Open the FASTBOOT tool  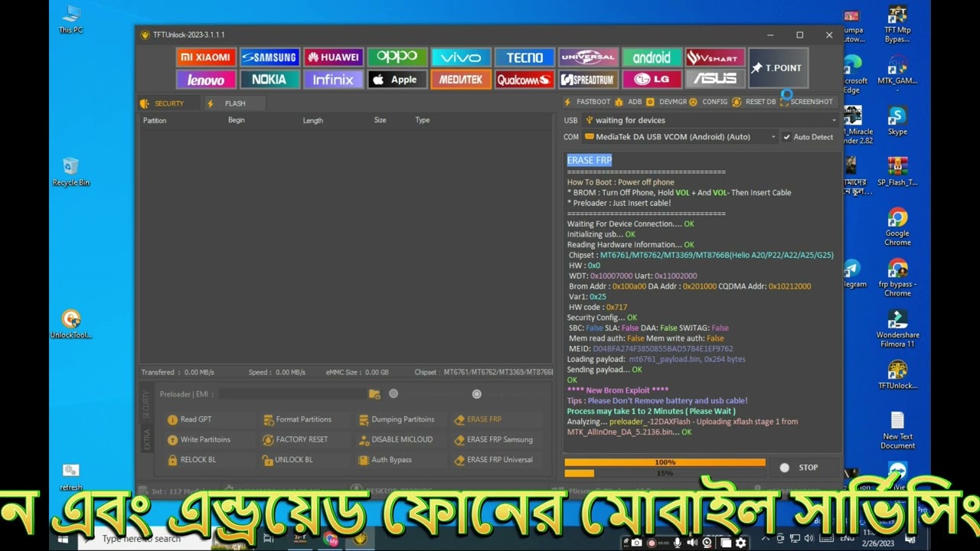tap(587, 102)
